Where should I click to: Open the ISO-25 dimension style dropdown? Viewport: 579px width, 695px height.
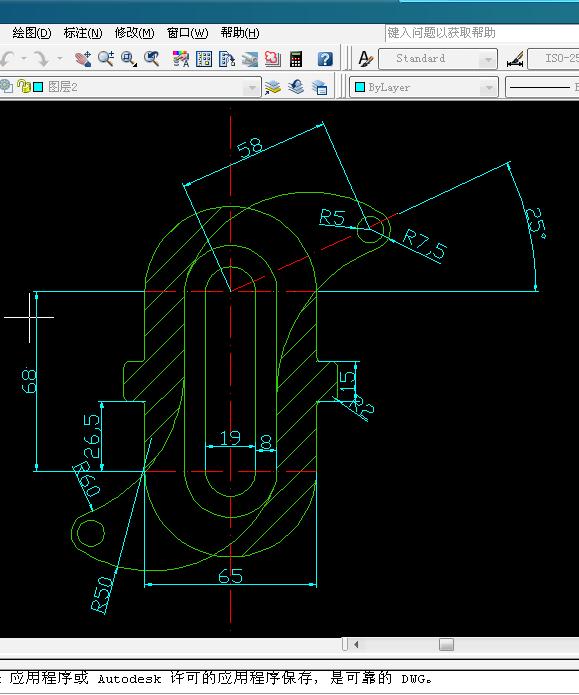553,59
